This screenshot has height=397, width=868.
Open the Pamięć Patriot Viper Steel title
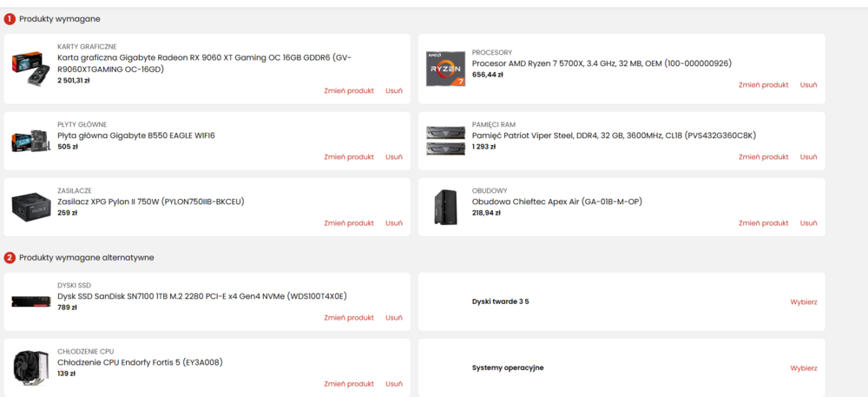point(614,136)
